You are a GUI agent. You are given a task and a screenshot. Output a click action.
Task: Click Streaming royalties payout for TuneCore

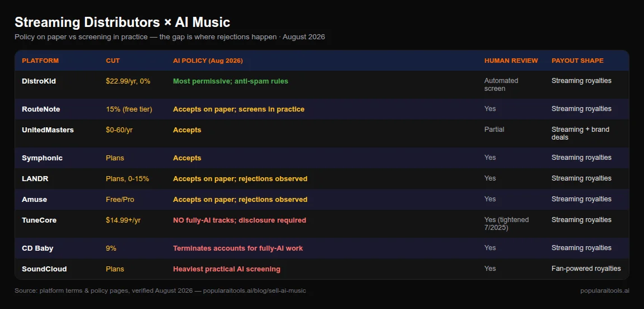pos(581,220)
